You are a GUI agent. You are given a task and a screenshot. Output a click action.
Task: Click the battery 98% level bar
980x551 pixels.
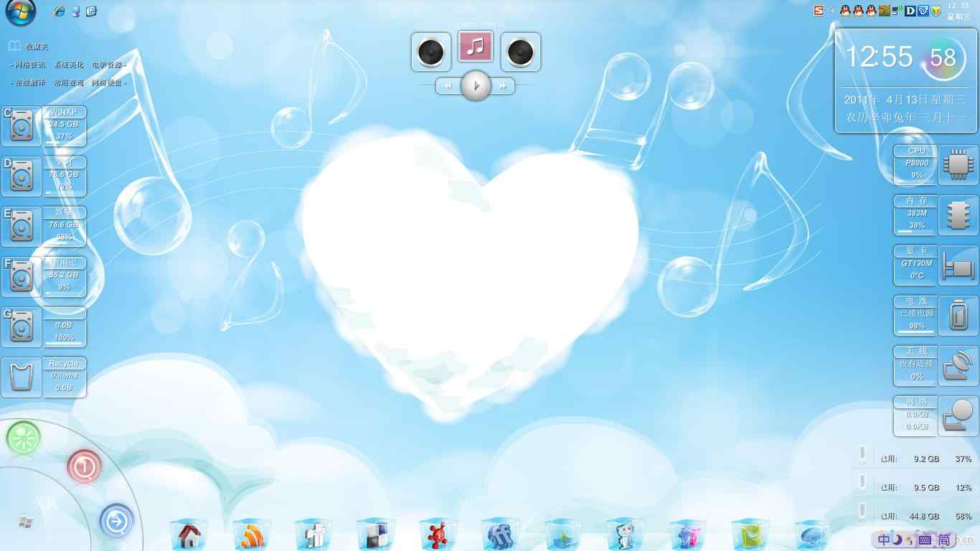pyautogui.click(x=915, y=332)
